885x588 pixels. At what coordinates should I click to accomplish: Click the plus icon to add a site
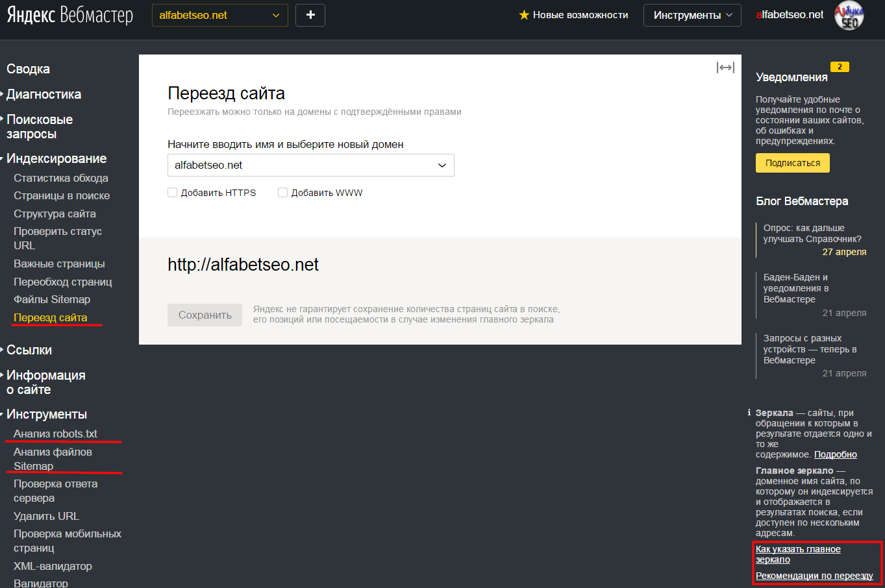310,15
